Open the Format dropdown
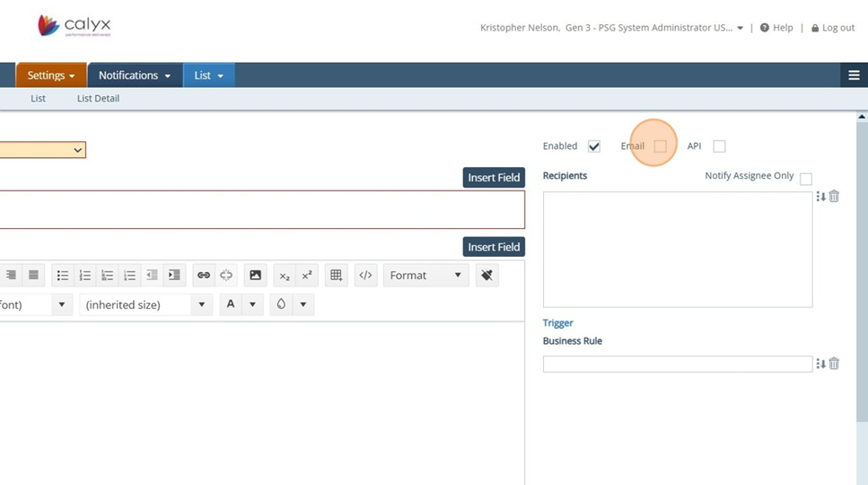The image size is (868, 485). 425,276
